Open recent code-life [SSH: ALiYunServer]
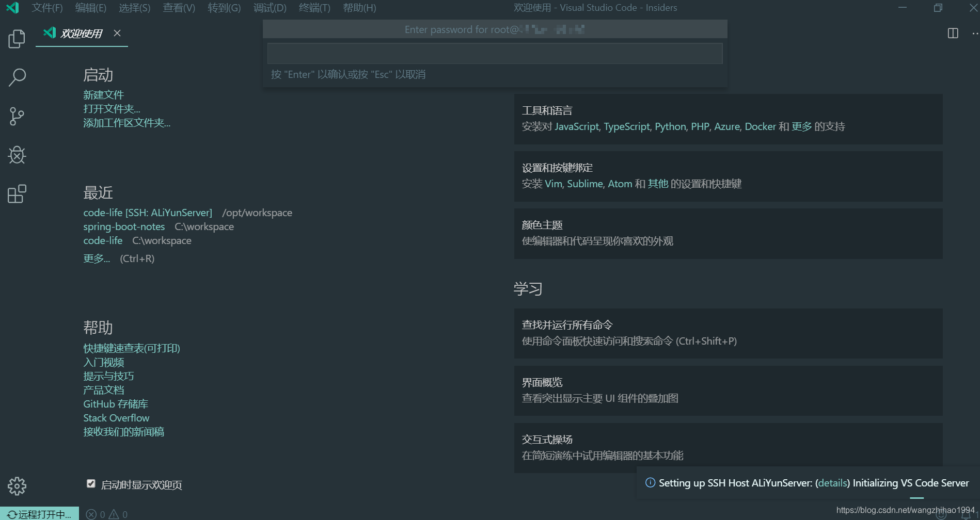The image size is (980, 520). point(148,213)
